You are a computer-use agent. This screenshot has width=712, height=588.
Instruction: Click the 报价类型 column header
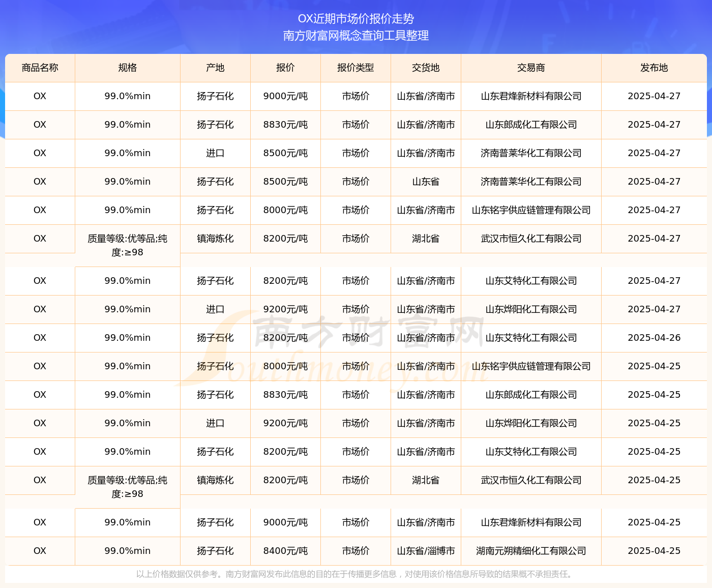tap(355, 68)
